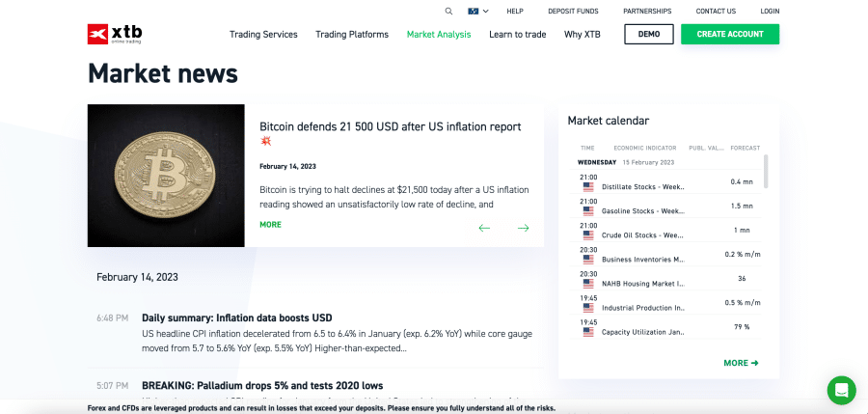This screenshot has height=414, width=868.
Task: Open the language flag dropdown
Action: (x=478, y=11)
